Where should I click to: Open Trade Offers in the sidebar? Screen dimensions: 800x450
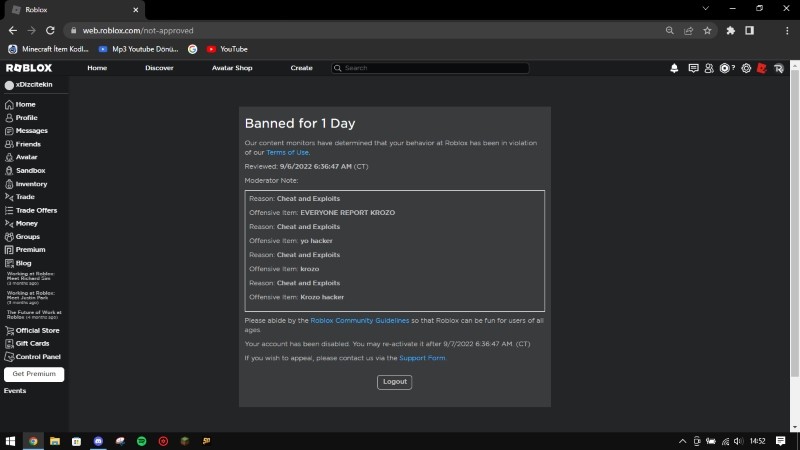tap(31, 210)
